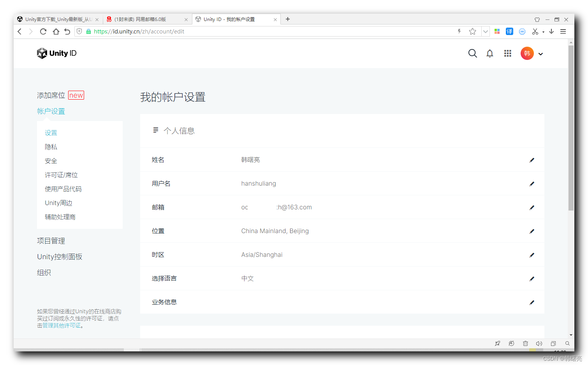The height and width of the screenshot is (365, 588).
Task: Select the Unity ID 我的帐户设置 tab
Action: (236, 19)
